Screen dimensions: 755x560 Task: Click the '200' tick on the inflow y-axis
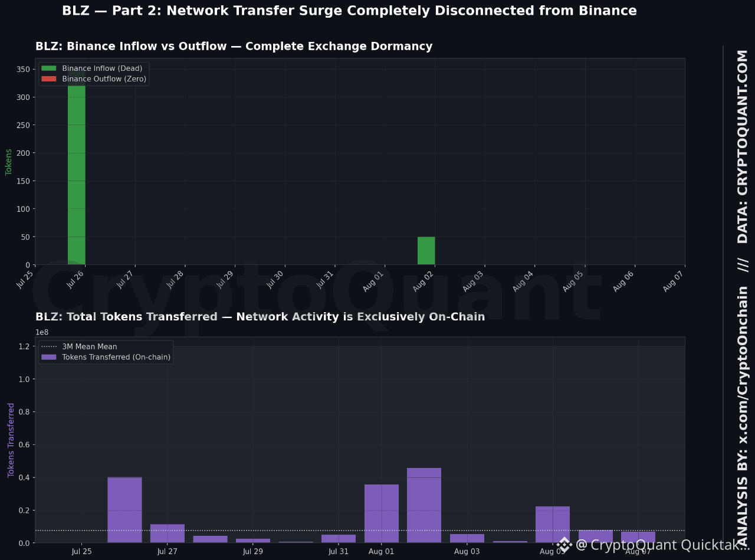pos(23,153)
